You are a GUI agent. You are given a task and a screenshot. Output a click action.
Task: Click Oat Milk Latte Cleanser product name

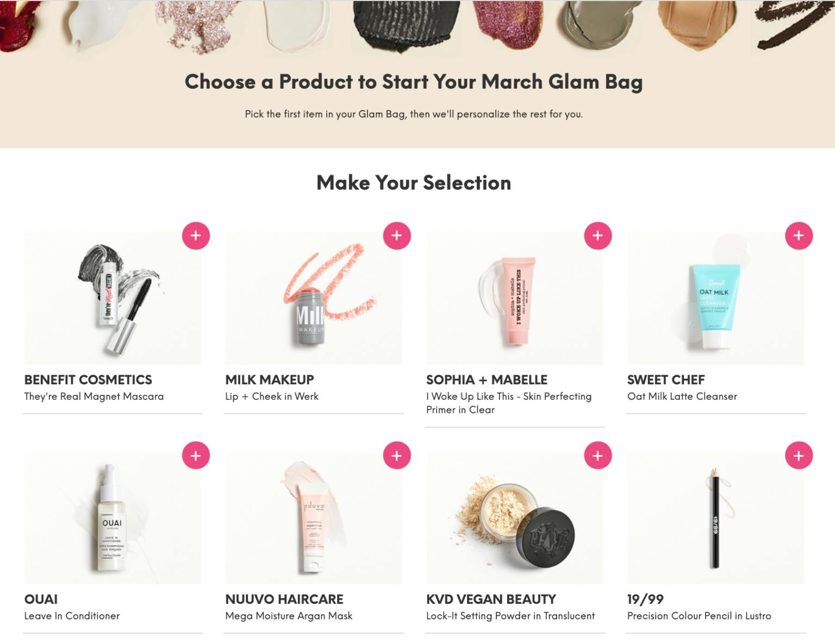[x=682, y=396]
